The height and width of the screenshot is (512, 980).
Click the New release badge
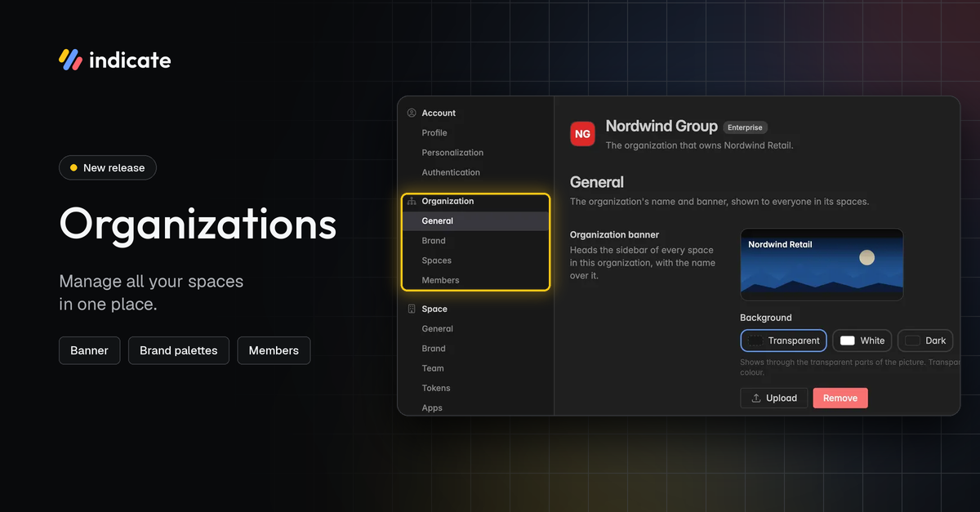(108, 168)
